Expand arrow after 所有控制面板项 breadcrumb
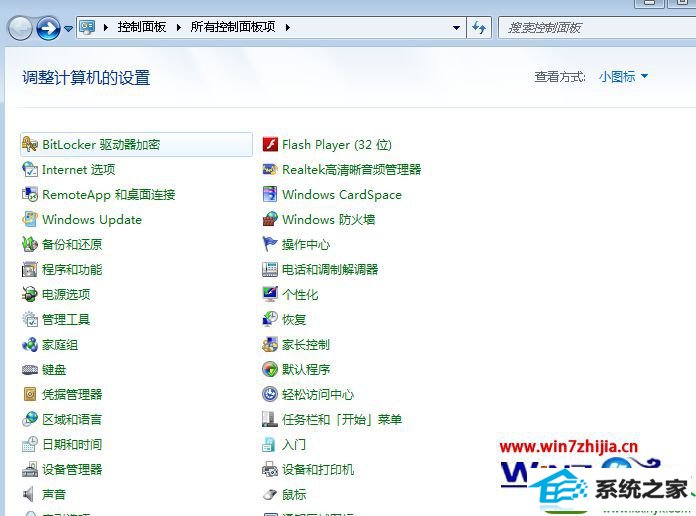The height and width of the screenshot is (516, 696). 288,28
